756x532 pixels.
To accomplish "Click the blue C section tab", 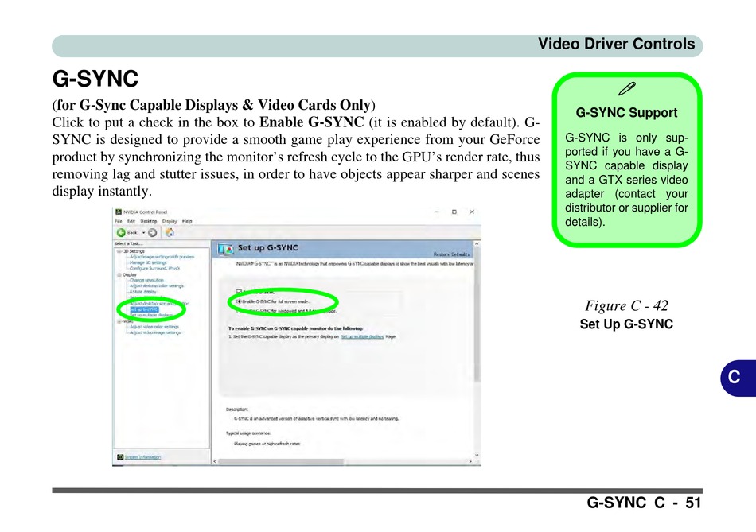I will click(x=738, y=378).
